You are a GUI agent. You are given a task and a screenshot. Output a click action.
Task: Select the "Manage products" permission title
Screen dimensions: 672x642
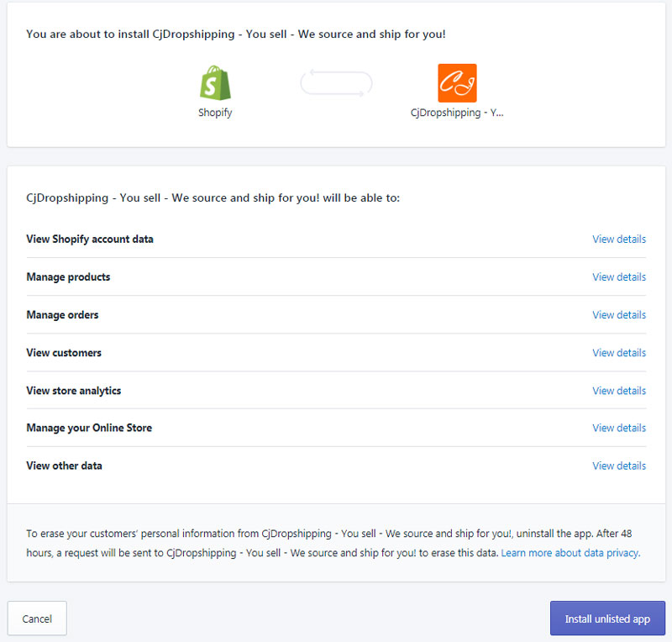coord(68,277)
